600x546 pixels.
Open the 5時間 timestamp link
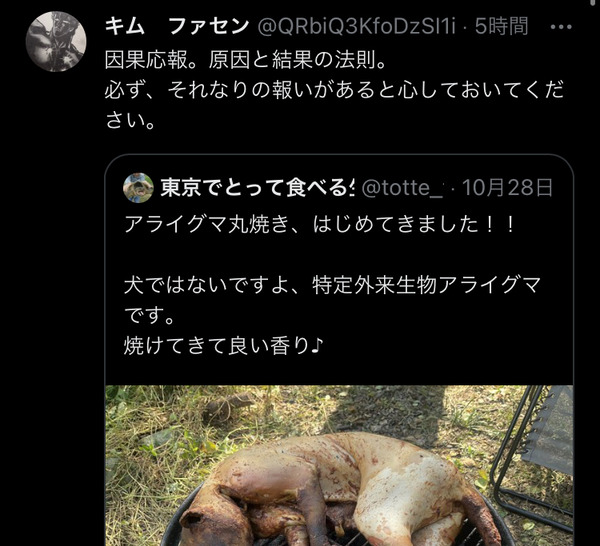point(501,27)
